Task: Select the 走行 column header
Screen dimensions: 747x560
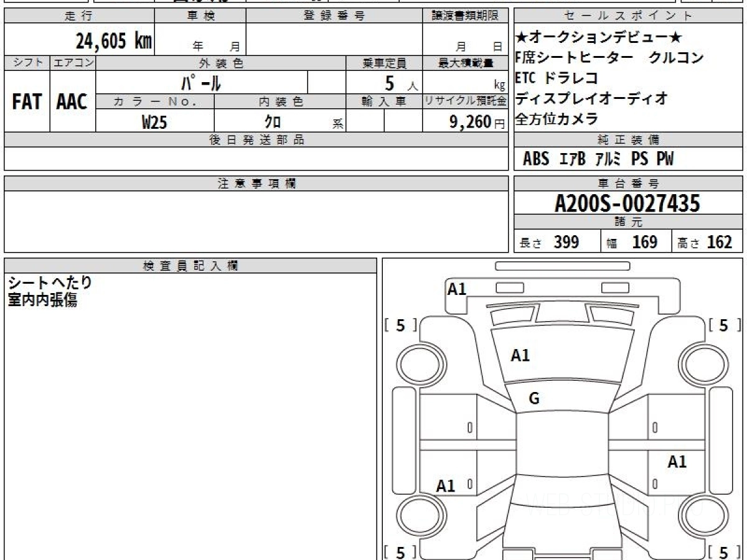Action: click(x=79, y=16)
